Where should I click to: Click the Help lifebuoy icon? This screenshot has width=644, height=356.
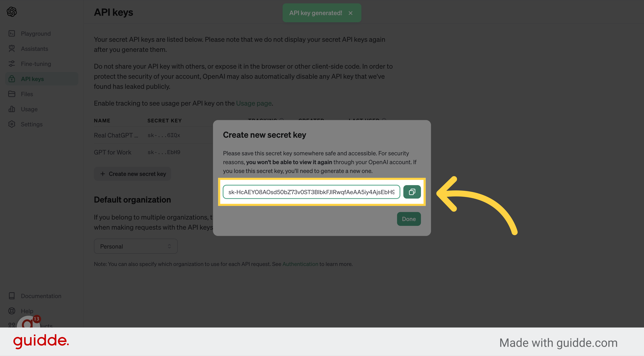(x=12, y=311)
